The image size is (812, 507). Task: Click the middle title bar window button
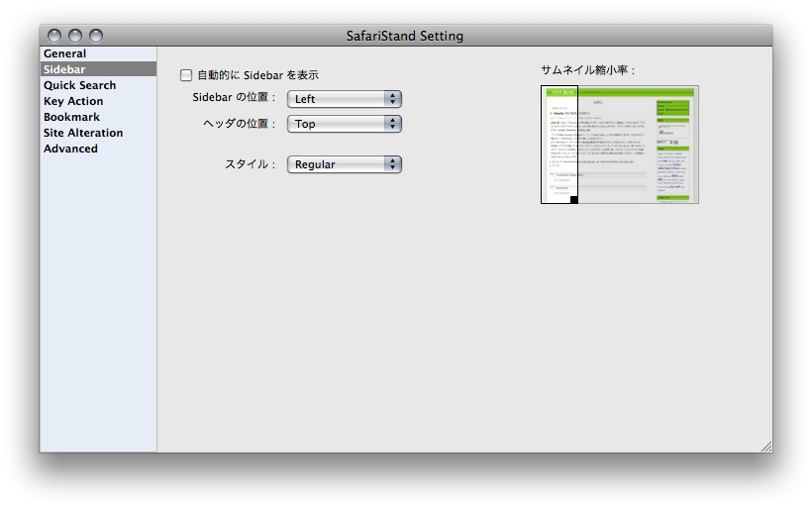point(75,36)
